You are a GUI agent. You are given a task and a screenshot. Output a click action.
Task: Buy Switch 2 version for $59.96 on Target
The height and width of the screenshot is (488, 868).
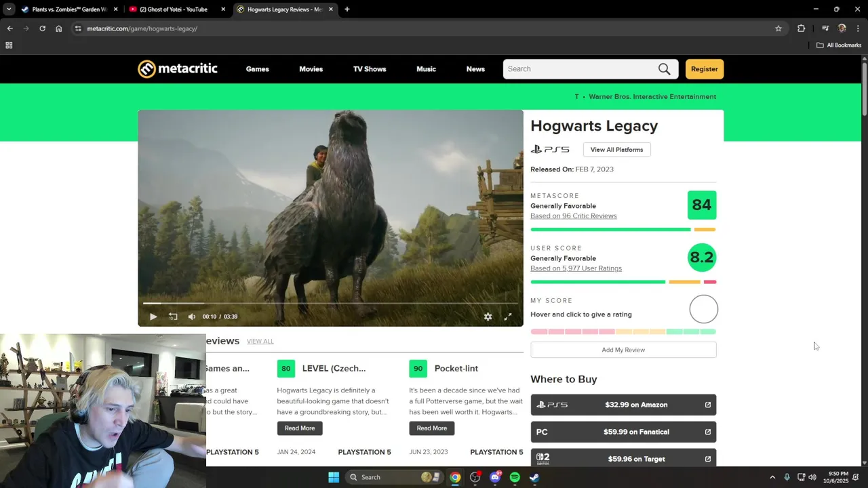pyautogui.click(x=623, y=458)
